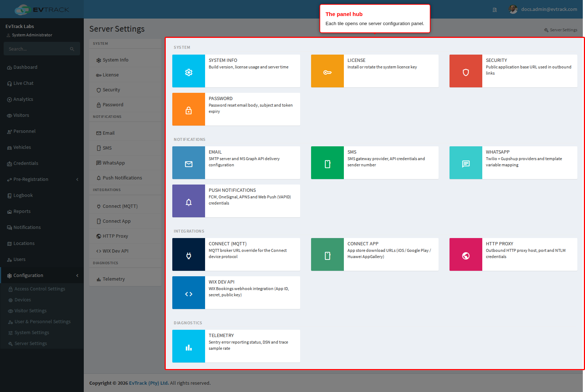Open Dashboard from the sidebar

[42, 67]
